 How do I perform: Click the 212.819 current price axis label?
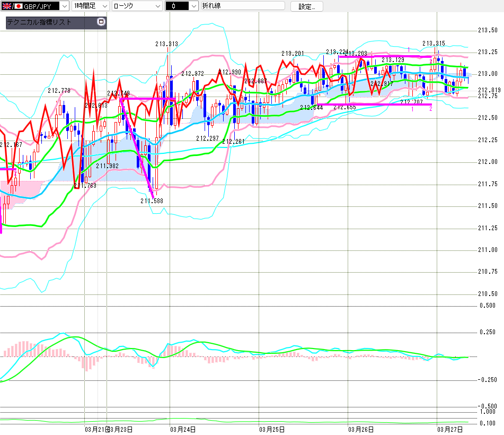pyautogui.click(x=488, y=90)
